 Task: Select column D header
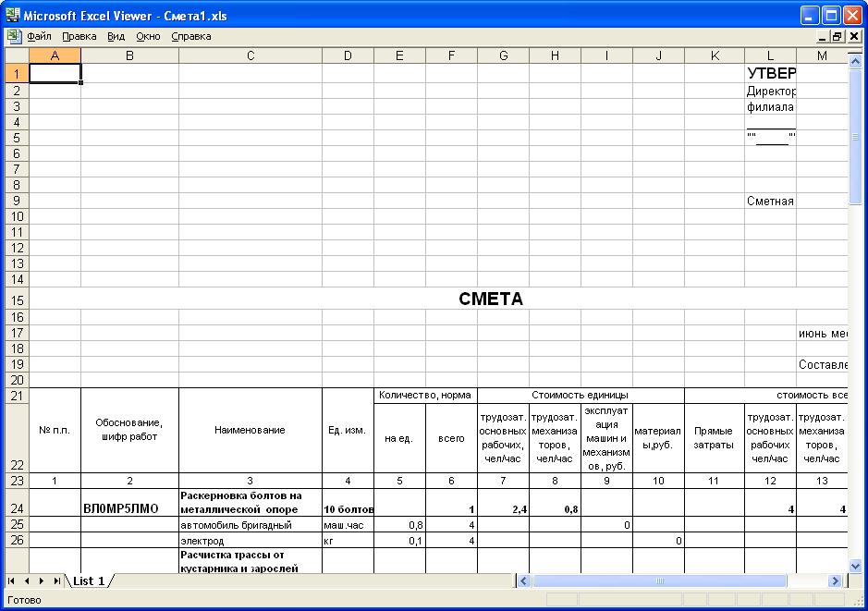[348, 55]
